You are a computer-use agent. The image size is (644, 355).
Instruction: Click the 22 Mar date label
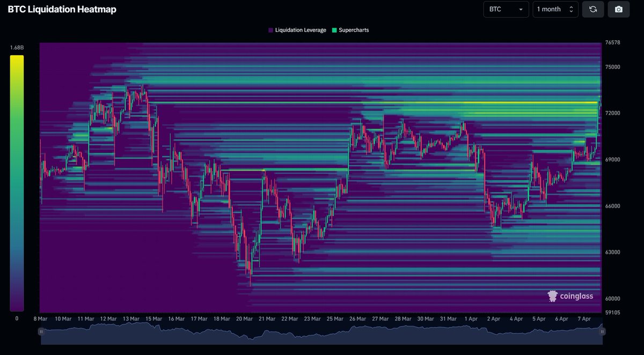pyautogui.click(x=289, y=319)
